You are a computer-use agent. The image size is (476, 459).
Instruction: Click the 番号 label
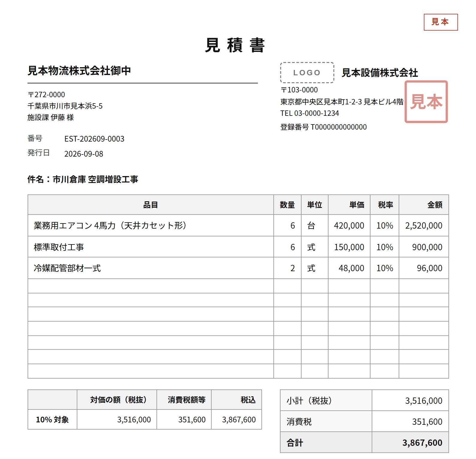pos(35,138)
